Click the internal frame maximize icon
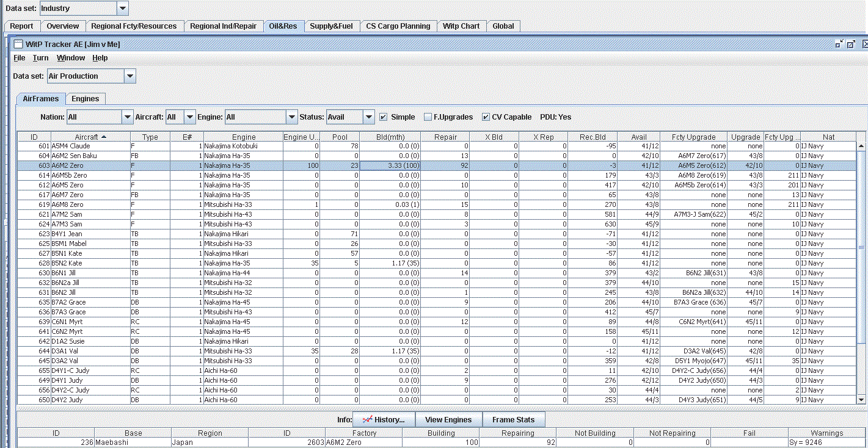868x448 pixels. tap(851, 44)
